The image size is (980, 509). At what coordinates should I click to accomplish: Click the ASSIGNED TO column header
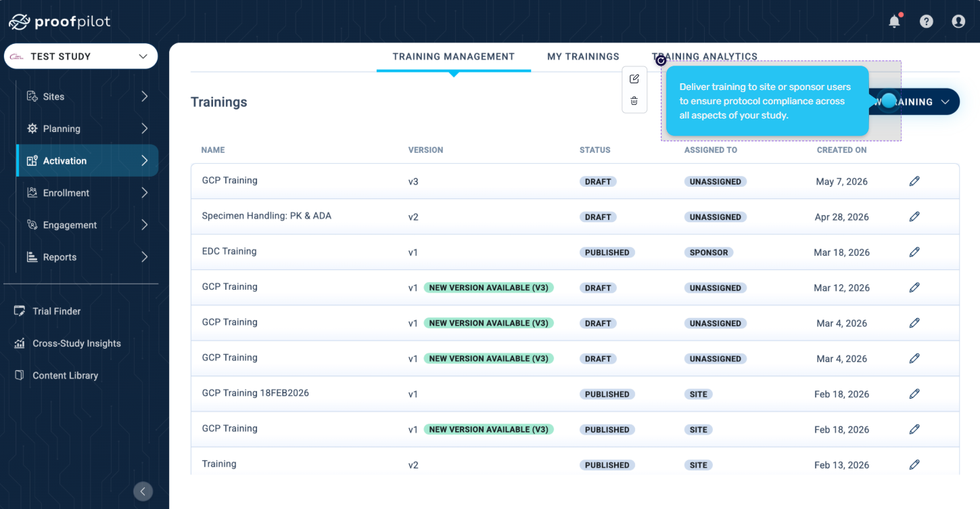(x=711, y=150)
